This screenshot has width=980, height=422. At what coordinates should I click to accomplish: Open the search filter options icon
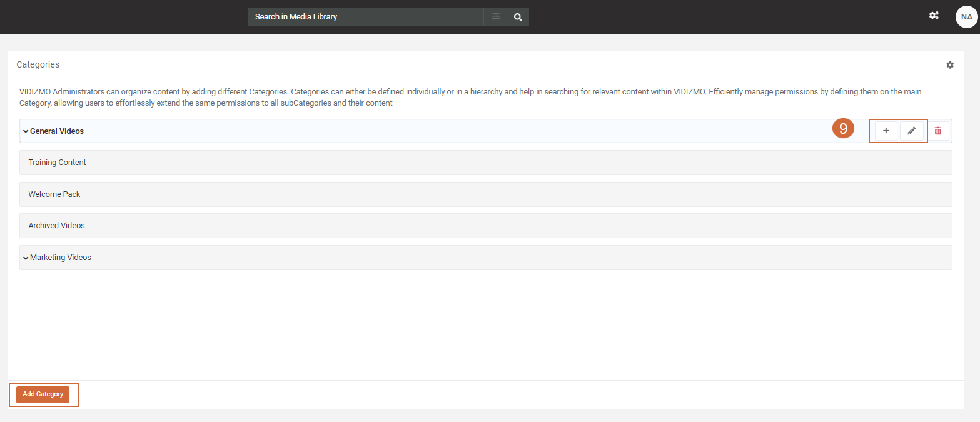[495, 17]
